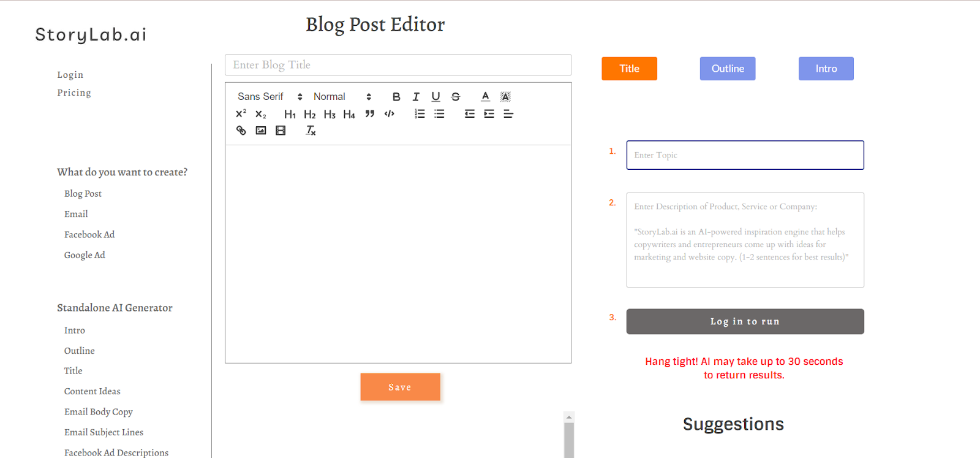Toggle ordered numbered list
Viewport: 980px width, 458px height.
pos(420,114)
